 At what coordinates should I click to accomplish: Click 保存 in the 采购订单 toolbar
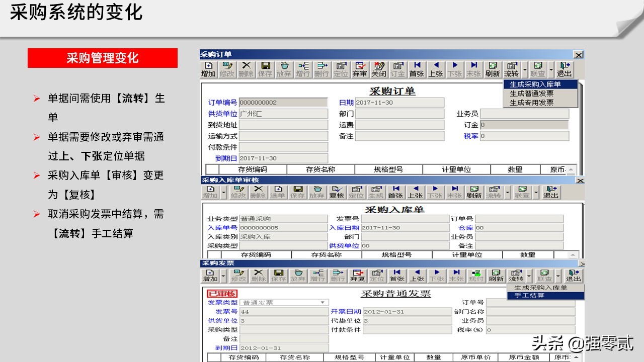click(x=265, y=69)
